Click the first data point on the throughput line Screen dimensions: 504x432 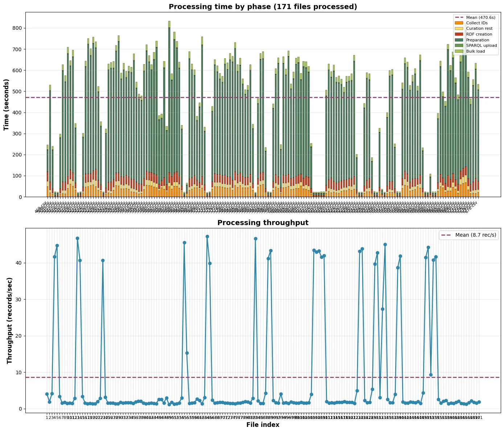[x=47, y=394]
